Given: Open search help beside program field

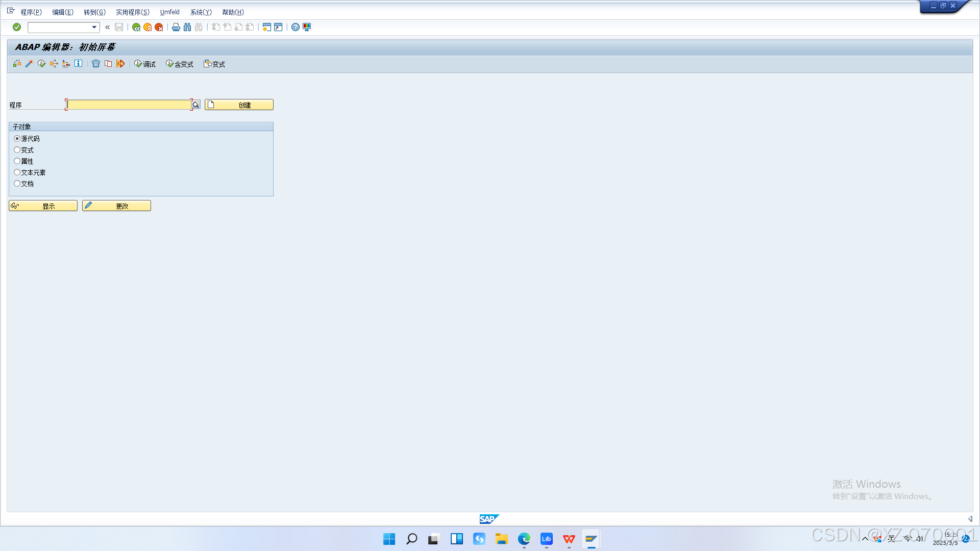Looking at the screenshot, I should (x=196, y=105).
